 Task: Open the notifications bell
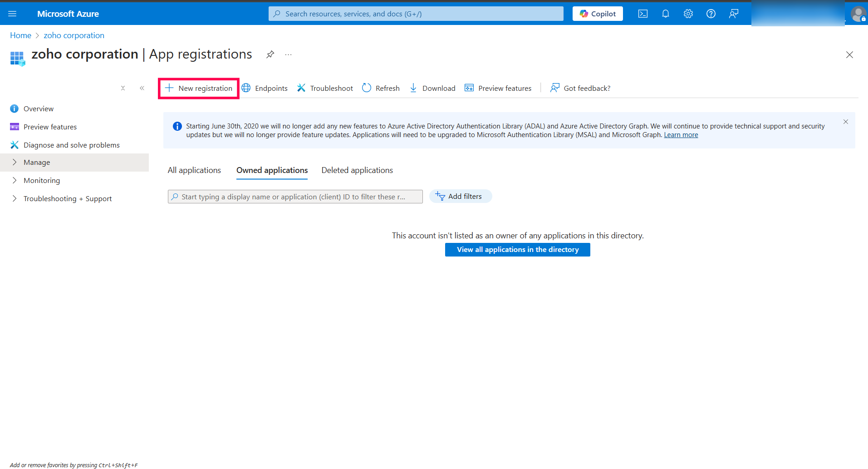666,14
